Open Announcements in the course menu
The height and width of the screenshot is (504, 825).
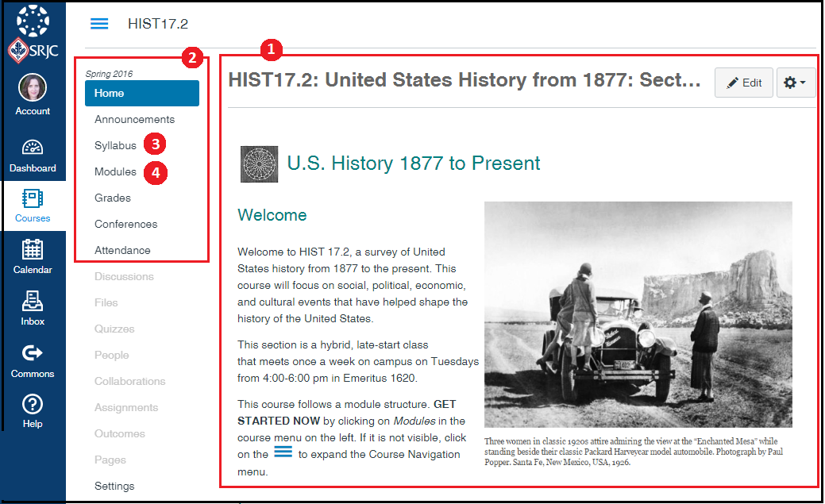pos(134,119)
